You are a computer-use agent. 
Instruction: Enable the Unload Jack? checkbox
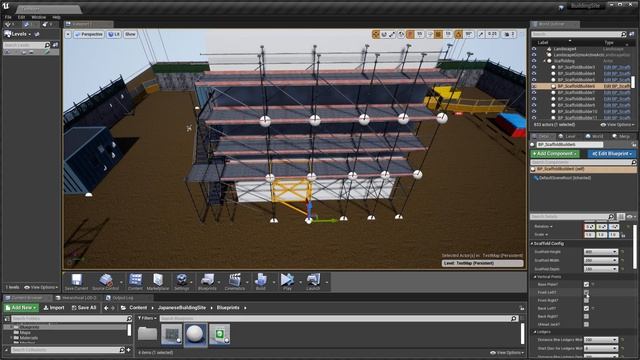(586, 324)
